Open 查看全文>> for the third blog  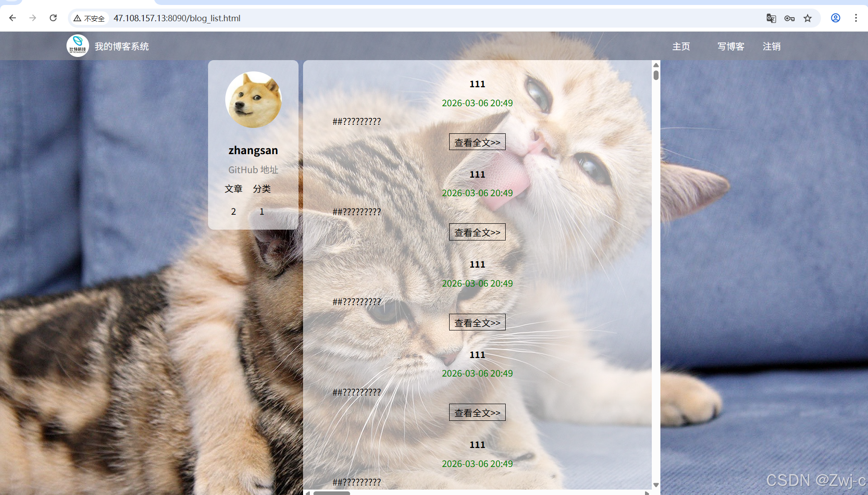pyautogui.click(x=477, y=322)
